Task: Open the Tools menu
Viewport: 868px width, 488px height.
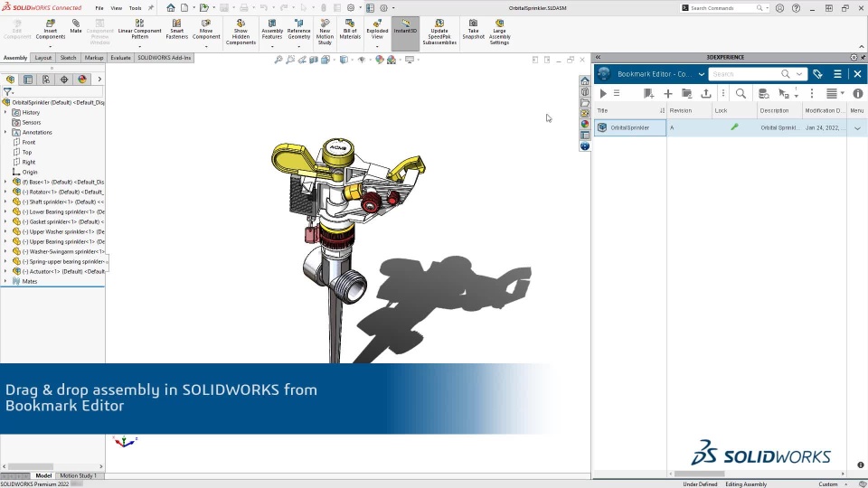Action: 135,8
